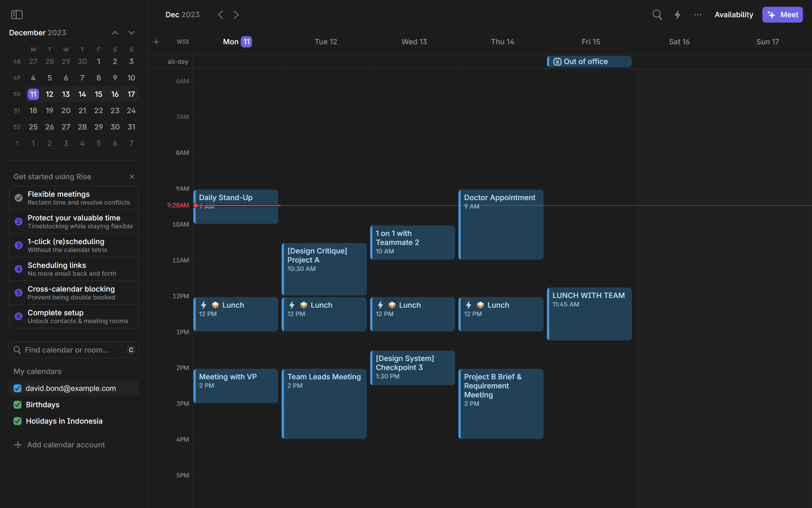This screenshot has width=812, height=508.
Task: Click the Meet button
Action: 782,15
